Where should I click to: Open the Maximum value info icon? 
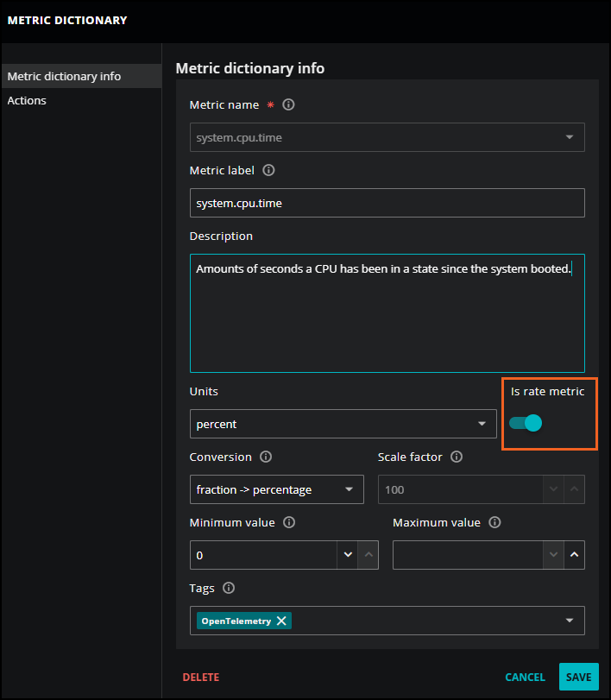point(495,522)
